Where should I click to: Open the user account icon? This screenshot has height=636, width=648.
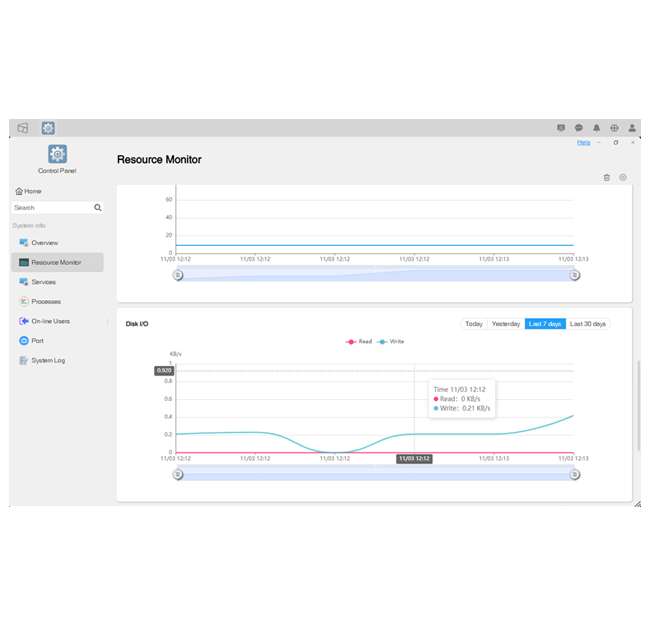[632, 128]
